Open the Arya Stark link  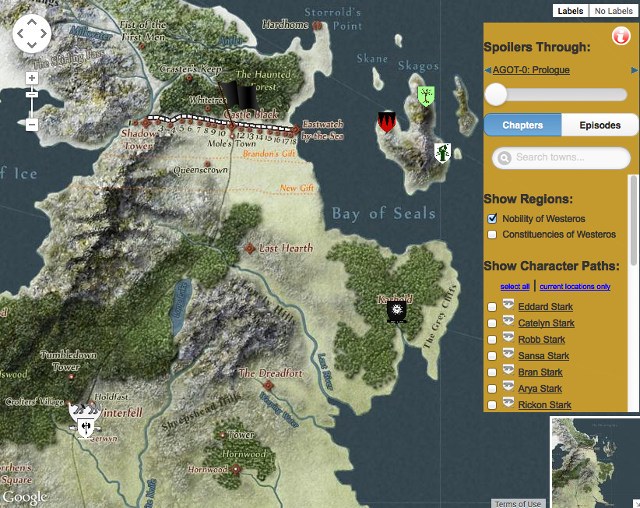pyautogui.click(x=540, y=388)
